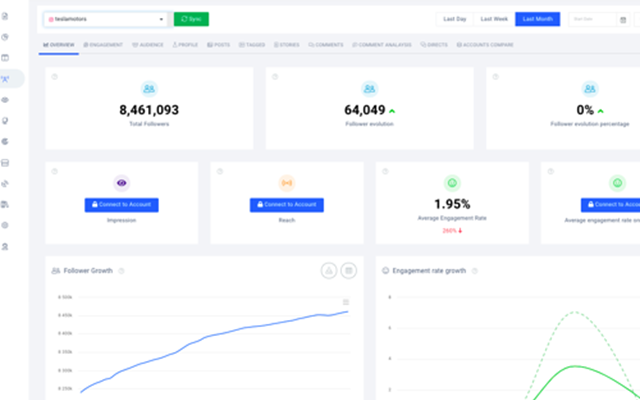Image resolution: width=640 pixels, height=400 pixels.
Task: Switch Follower Growth to table view icon
Action: (x=349, y=271)
